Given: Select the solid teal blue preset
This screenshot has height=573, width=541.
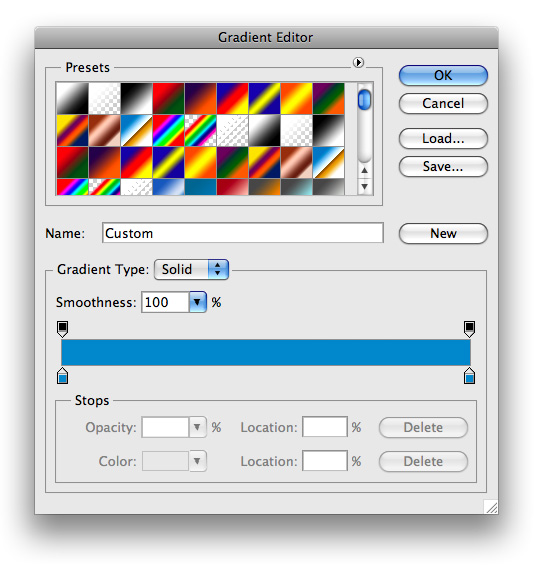Looking at the screenshot, I should click(x=200, y=187).
